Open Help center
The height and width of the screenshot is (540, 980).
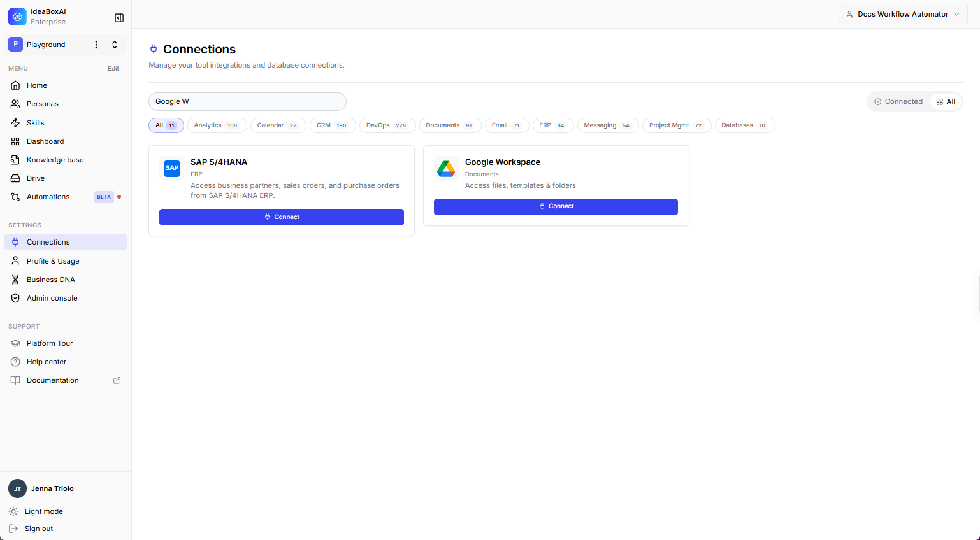click(x=66, y=362)
